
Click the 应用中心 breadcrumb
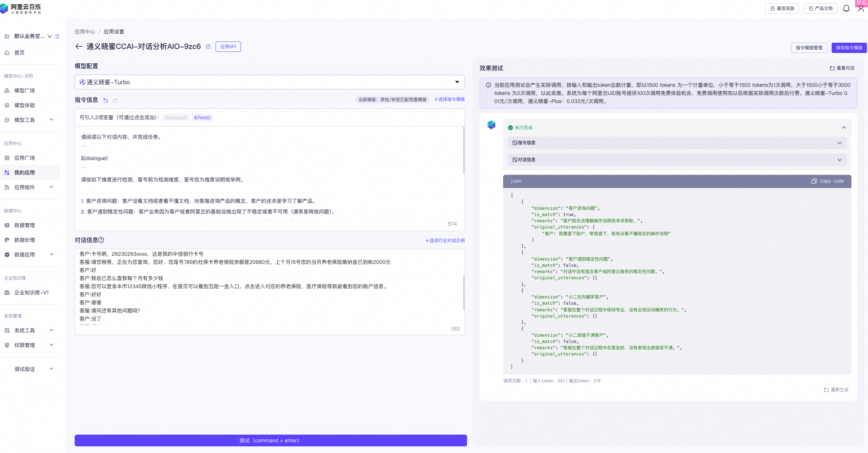85,32
